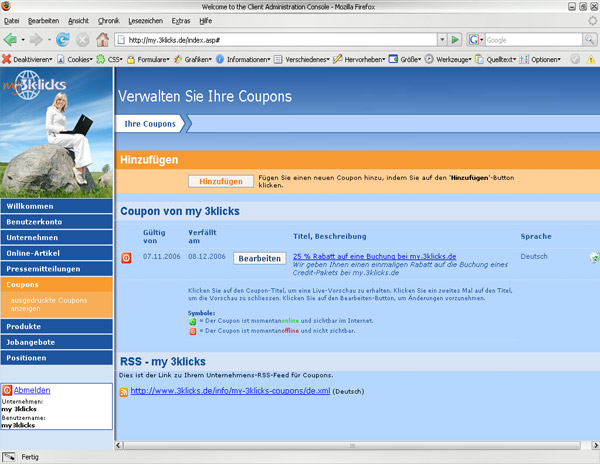Open the Verschiedenes toolbar menu
The height and width of the screenshot is (464, 600).
point(302,59)
